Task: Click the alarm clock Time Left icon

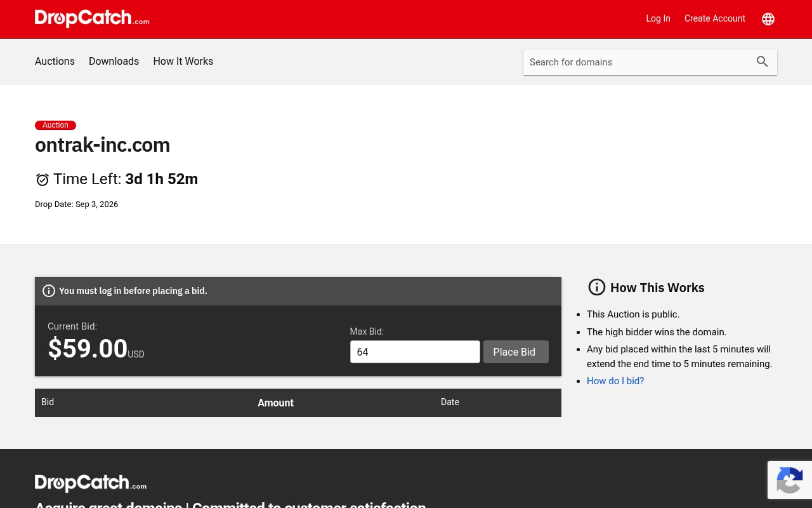Action: click(43, 180)
